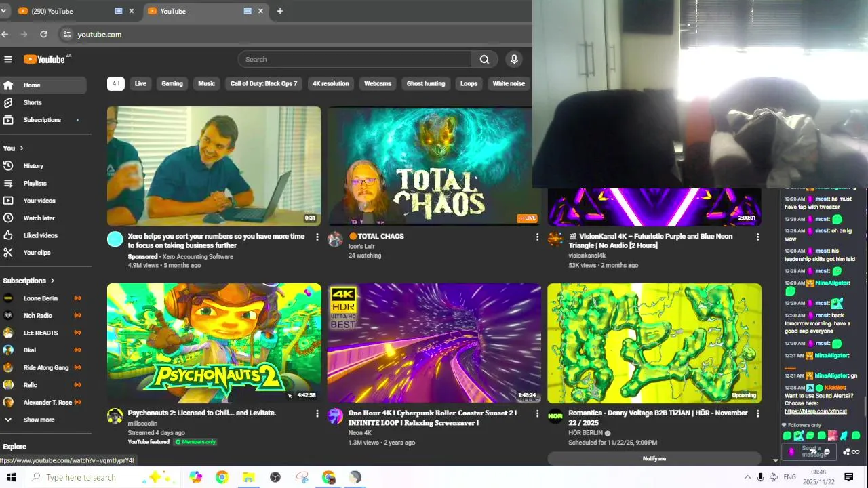Screen dimensions: 868x488
Task: Go to Home in sidebar
Action: pyautogui.click(x=43, y=85)
